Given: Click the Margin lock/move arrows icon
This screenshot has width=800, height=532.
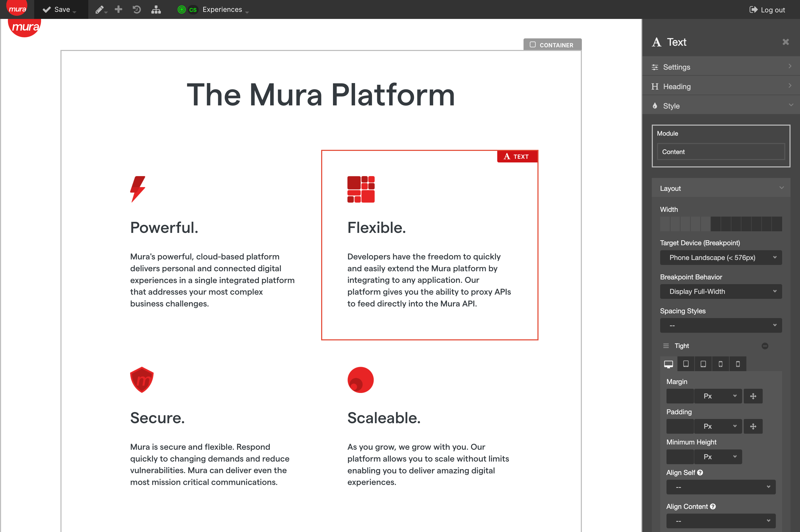Looking at the screenshot, I should click(x=753, y=396).
